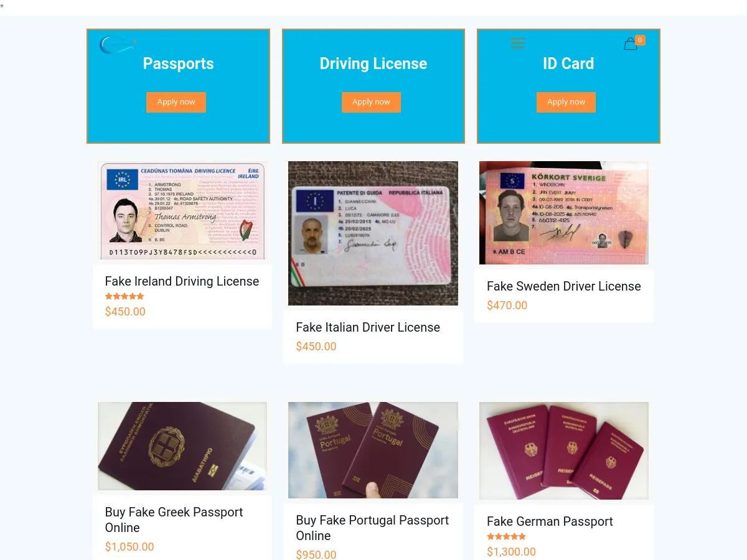Click Apply now under Driving License

(371, 102)
